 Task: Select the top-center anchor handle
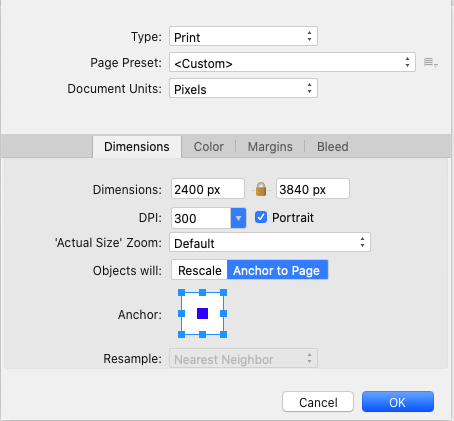tap(202, 293)
